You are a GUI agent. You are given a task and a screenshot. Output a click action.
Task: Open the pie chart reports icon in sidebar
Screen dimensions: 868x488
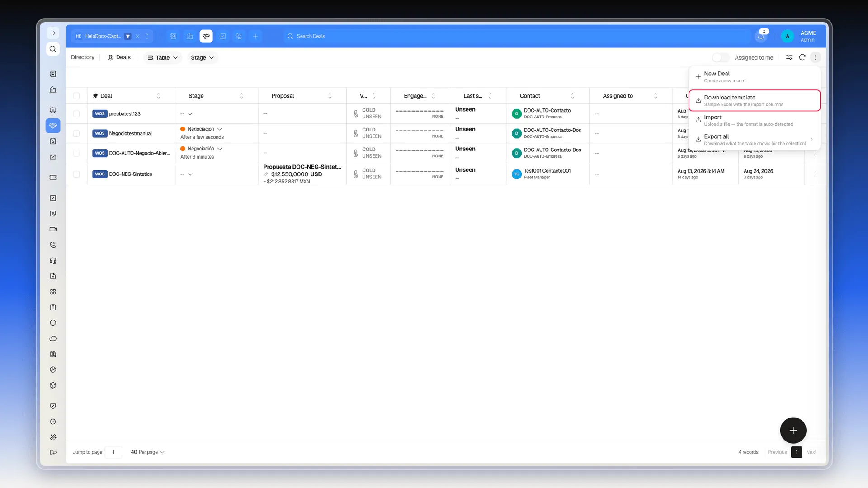53,370
